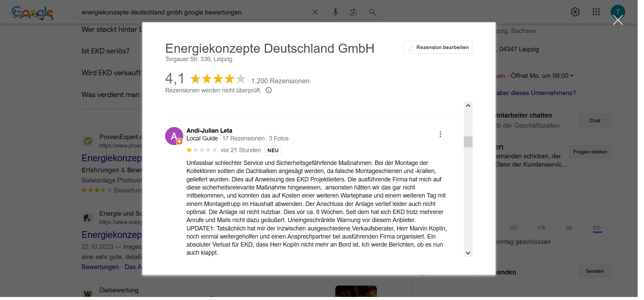Viewport: 644px width, 300px height.
Task: Expand opening hours "Öffnet Mo. um 08:00"
Action: [542, 76]
